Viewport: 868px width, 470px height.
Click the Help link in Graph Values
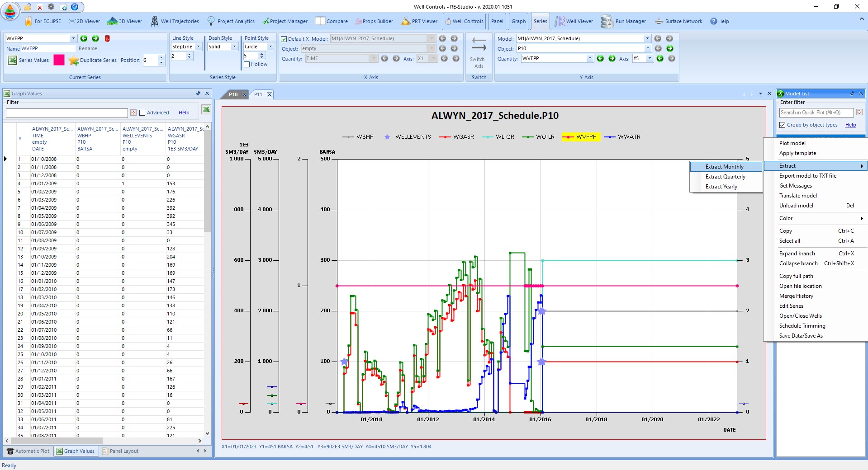(x=184, y=113)
